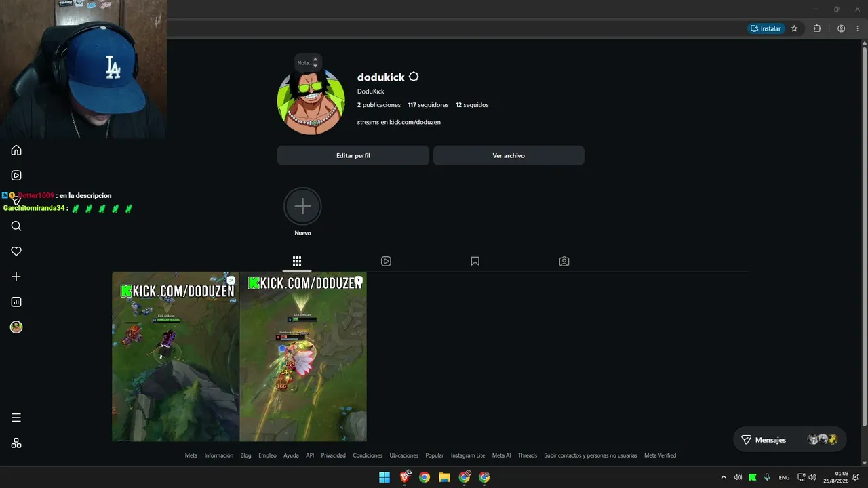868x488 pixels.
Task: Open File Explorer from the taskbar
Action: pyautogui.click(x=444, y=477)
